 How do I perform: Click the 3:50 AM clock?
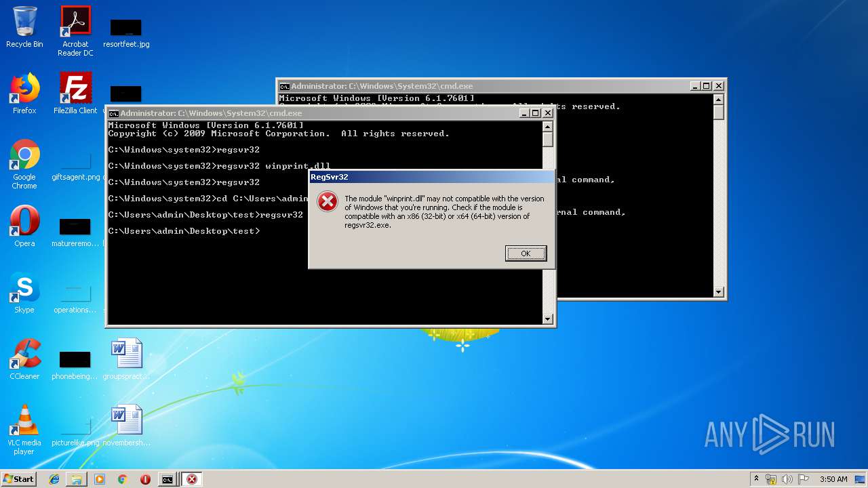pos(833,479)
